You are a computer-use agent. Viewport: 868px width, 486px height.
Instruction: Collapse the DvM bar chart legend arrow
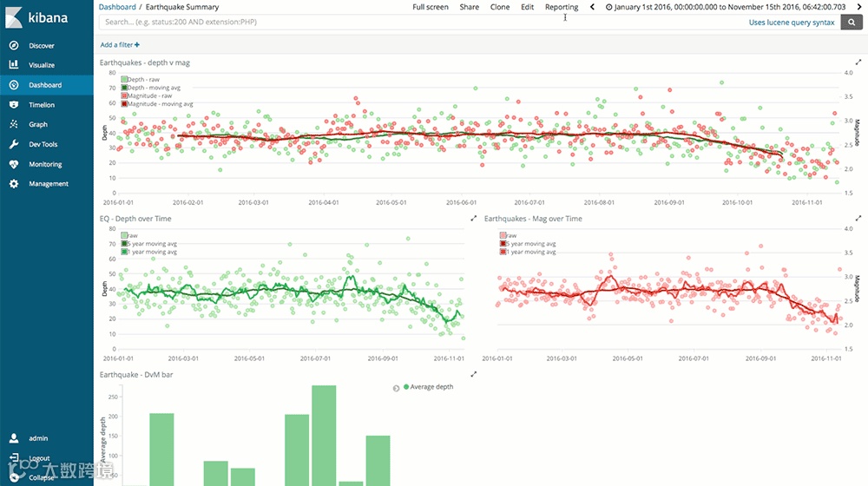pyautogui.click(x=396, y=389)
